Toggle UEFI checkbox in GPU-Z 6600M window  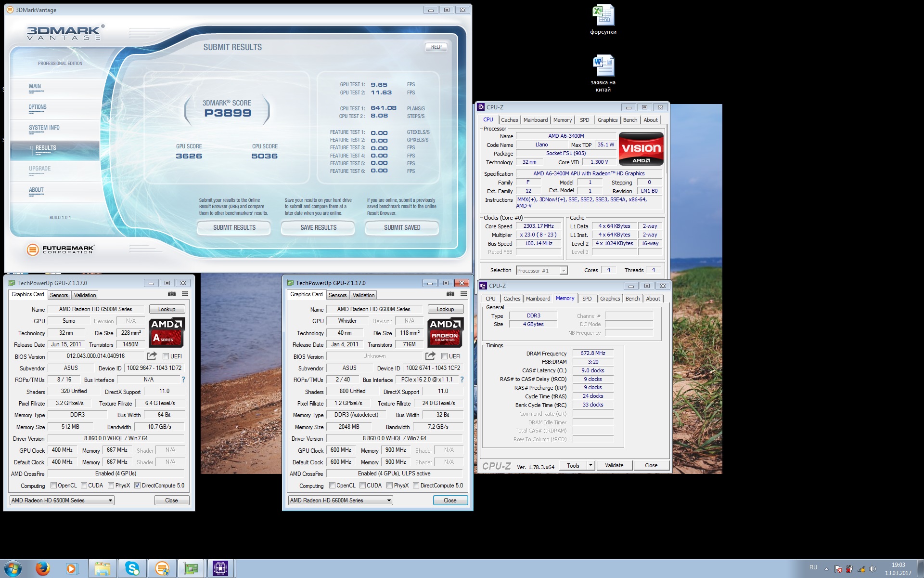444,356
